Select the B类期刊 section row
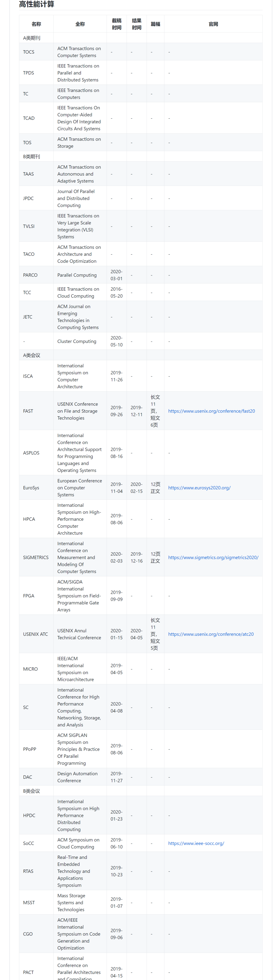The width and height of the screenshot is (273, 980). pos(32,156)
